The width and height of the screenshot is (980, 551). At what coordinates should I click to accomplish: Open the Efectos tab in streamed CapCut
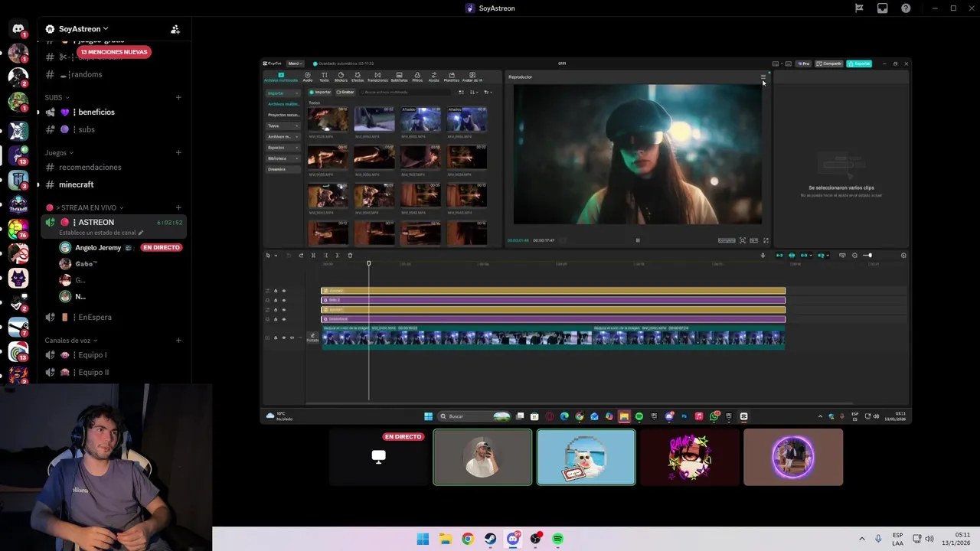pyautogui.click(x=358, y=77)
